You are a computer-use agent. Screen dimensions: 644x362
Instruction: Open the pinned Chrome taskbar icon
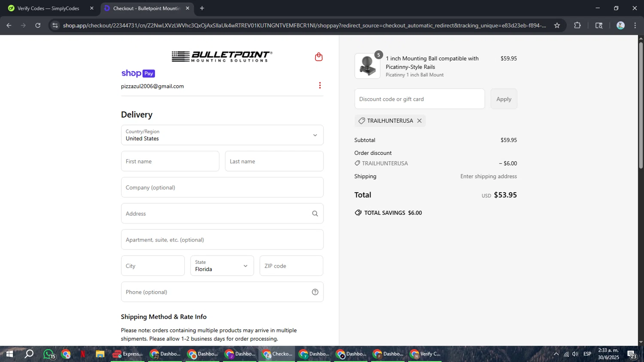tap(66, 354)
